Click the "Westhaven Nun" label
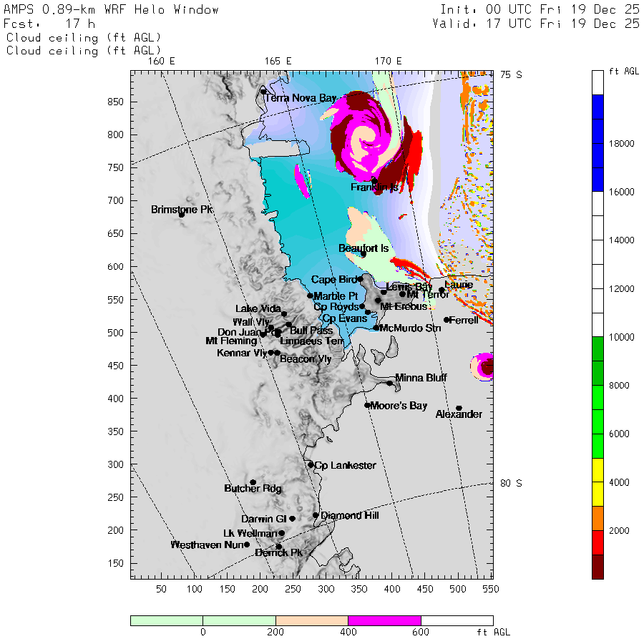Screen dimensions: 644x644 tap(207, 545)
